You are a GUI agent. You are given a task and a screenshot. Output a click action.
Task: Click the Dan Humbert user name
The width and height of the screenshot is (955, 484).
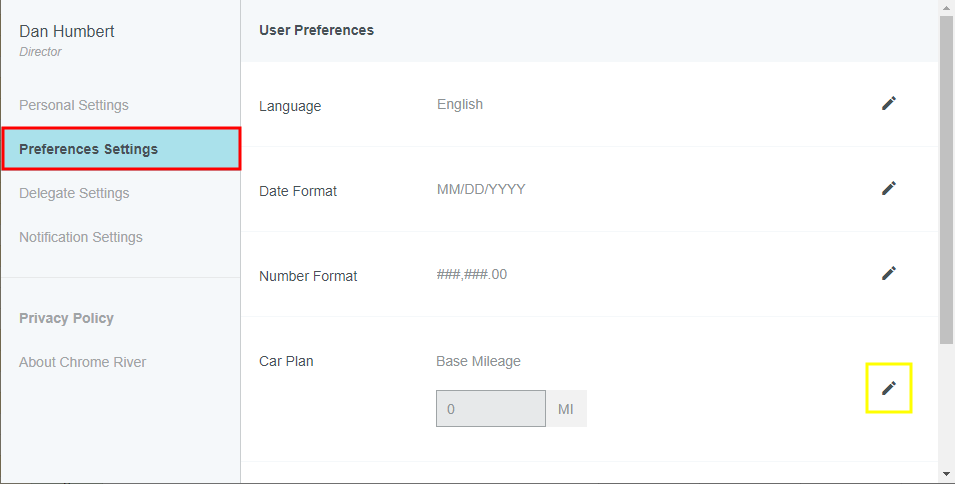coord(67,32)
